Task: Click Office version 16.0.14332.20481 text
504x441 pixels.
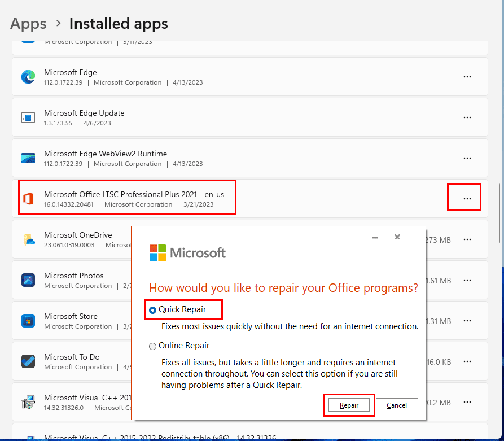Action: pos(68,204)
